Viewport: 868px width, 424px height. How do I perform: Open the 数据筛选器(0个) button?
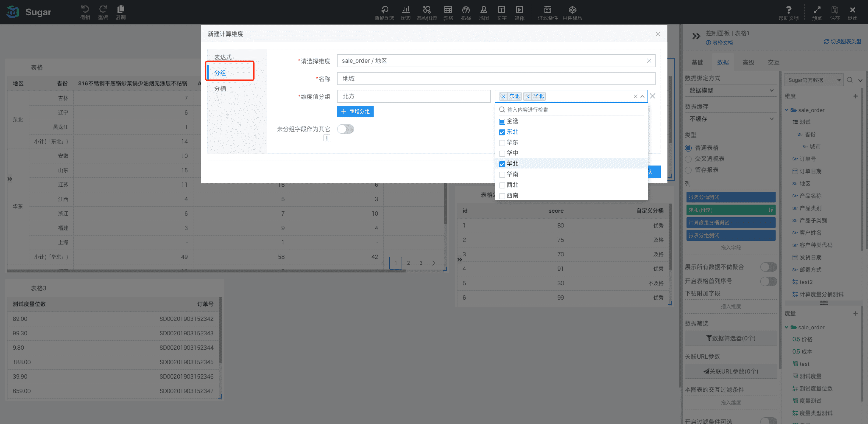point(731,338)
